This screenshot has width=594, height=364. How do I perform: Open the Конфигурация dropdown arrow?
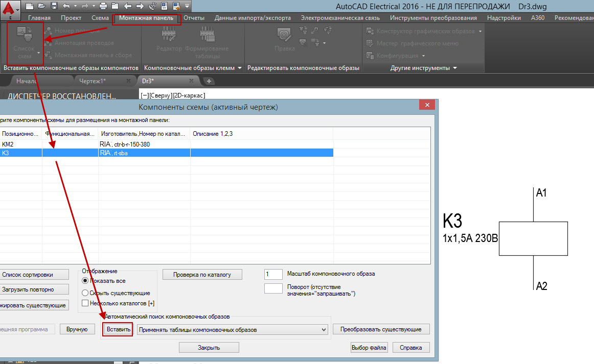(x=423, y=56)
